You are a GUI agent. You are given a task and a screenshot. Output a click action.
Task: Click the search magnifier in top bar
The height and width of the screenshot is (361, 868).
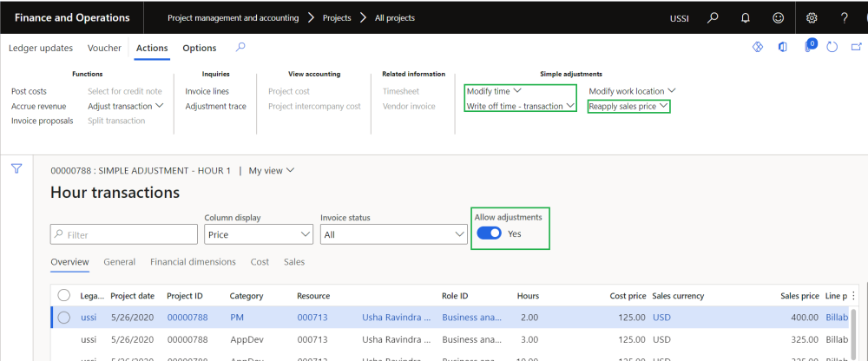click(713, 17)
